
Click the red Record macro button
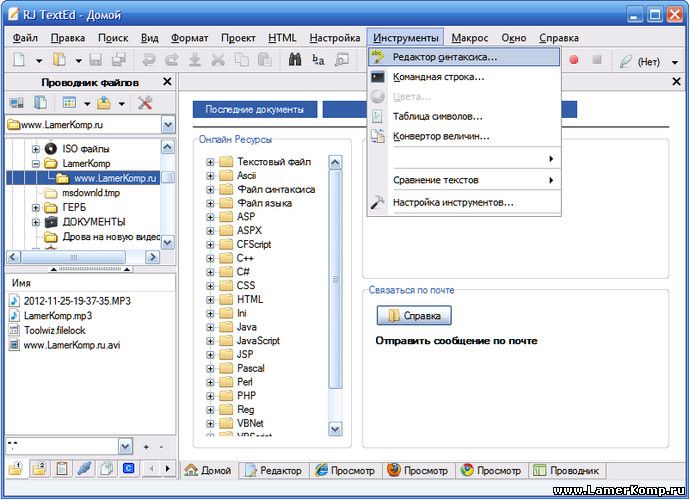574,60
